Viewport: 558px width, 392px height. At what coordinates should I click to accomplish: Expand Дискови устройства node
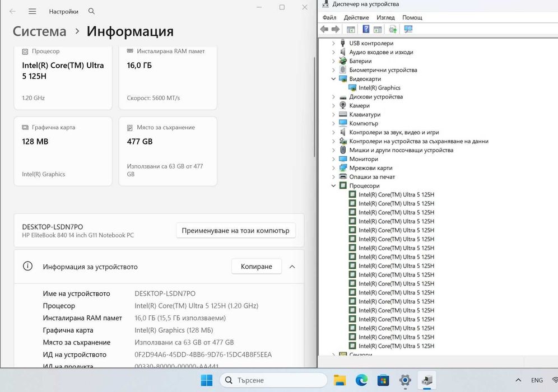coord(333,97)
